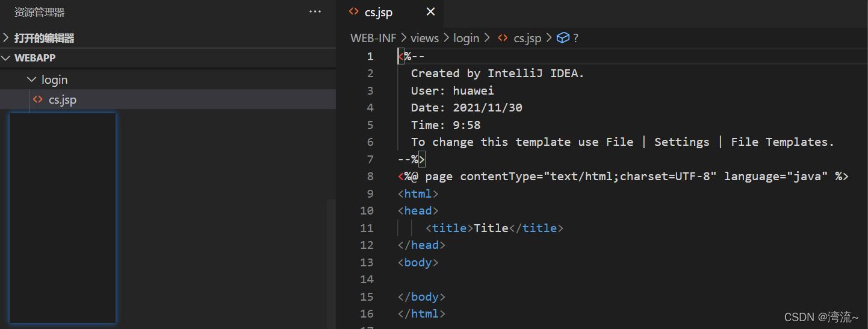The image size is (868, 329).
Task: Click the closing body tag on line 15
Action: (421, 297)
